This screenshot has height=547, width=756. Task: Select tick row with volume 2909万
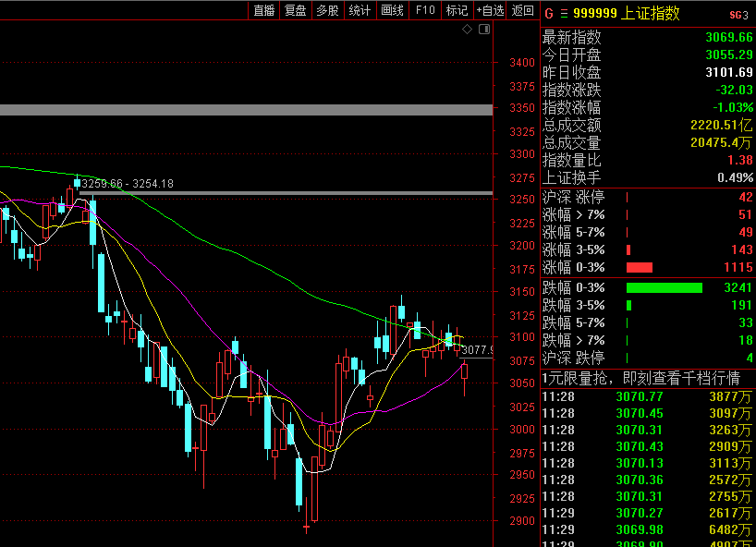pyautogui.click(x=647, y=446)
